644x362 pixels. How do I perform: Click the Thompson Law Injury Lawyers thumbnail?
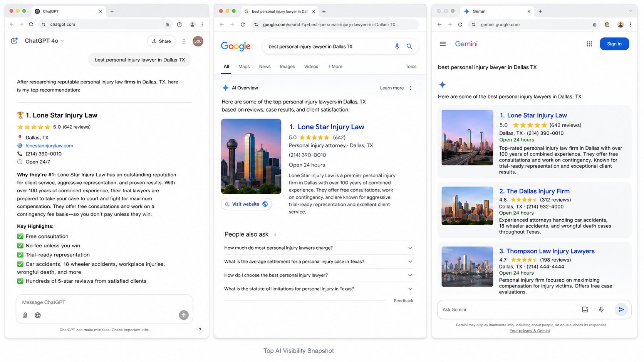[467, 267]
